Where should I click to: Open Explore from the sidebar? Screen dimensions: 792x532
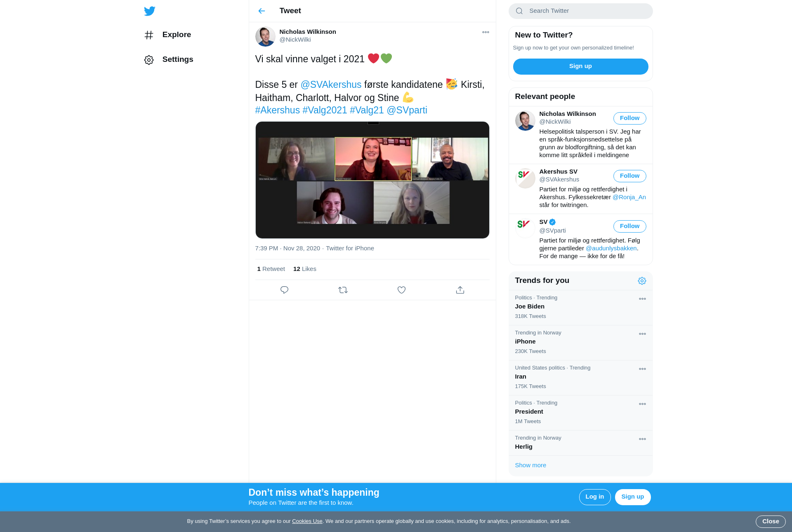[176, 35]
